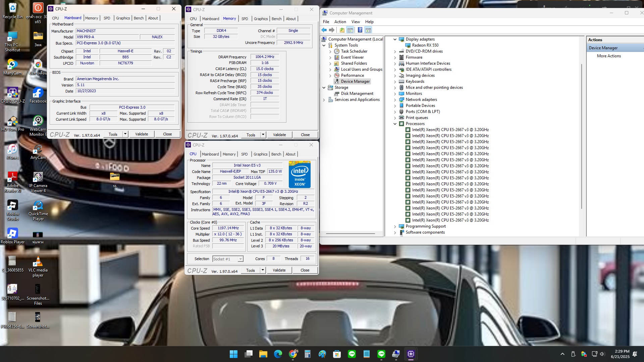The height and width of the screenshot is (362, 644).
Task: Open Recycle Bin desktop icon
Action: click(x=13, y=11)
